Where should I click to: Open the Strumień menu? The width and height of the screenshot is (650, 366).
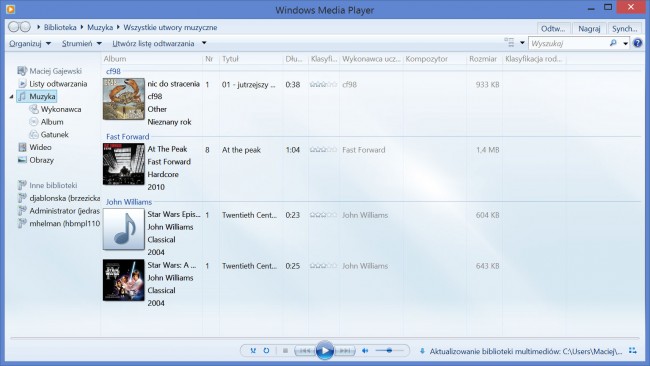click(x=81, y=43)
